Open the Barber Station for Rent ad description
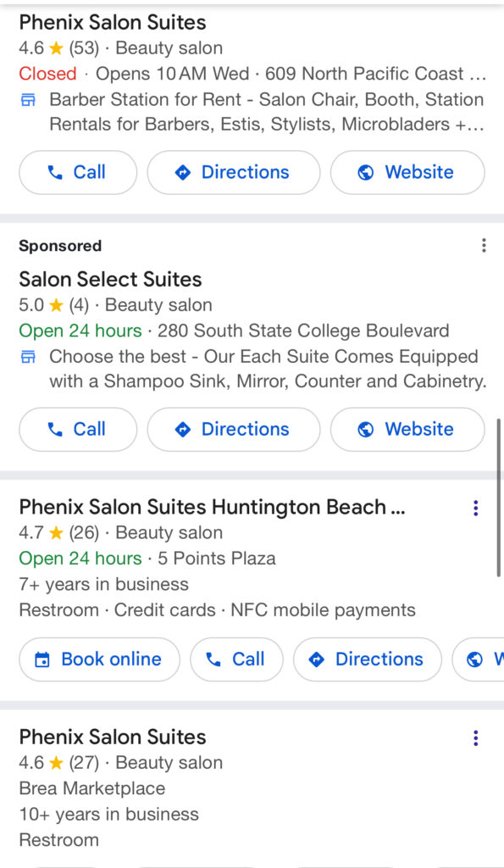This screenshot has height=868, width=504. (266, 112)
